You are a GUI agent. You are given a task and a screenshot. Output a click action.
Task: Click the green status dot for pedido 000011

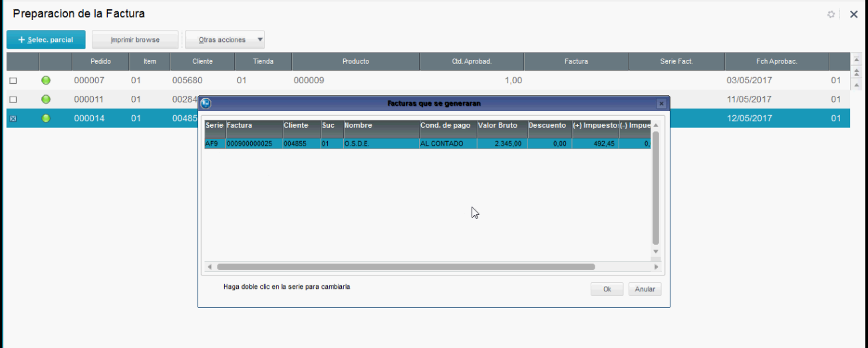coord(46,99)
